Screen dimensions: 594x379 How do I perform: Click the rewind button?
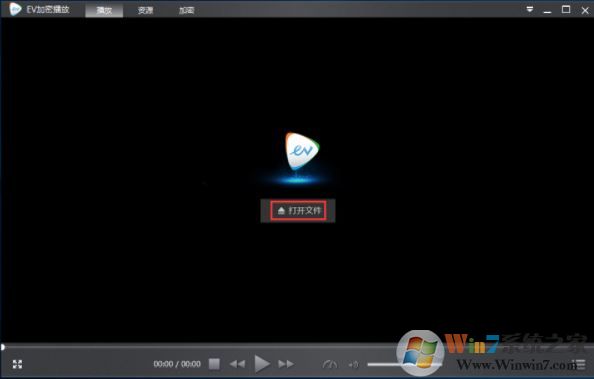coord(237,364)
